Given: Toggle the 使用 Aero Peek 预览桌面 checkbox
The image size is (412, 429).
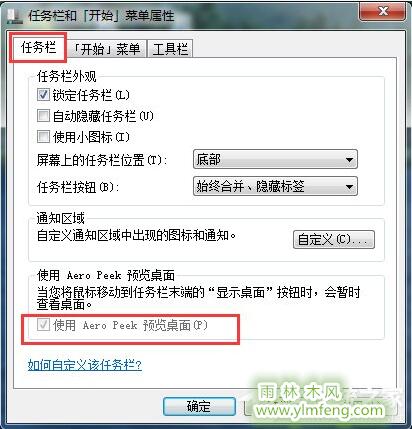Looking at the screenshot, I should click(43, 324).
